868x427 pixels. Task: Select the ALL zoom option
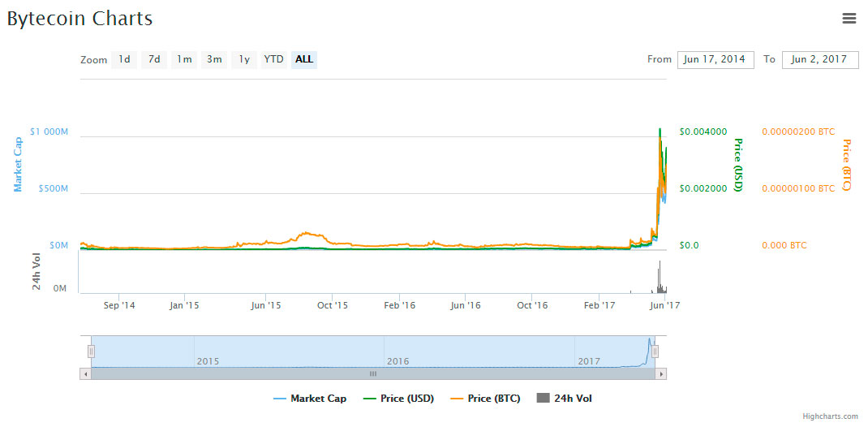[x=304, y=59]
